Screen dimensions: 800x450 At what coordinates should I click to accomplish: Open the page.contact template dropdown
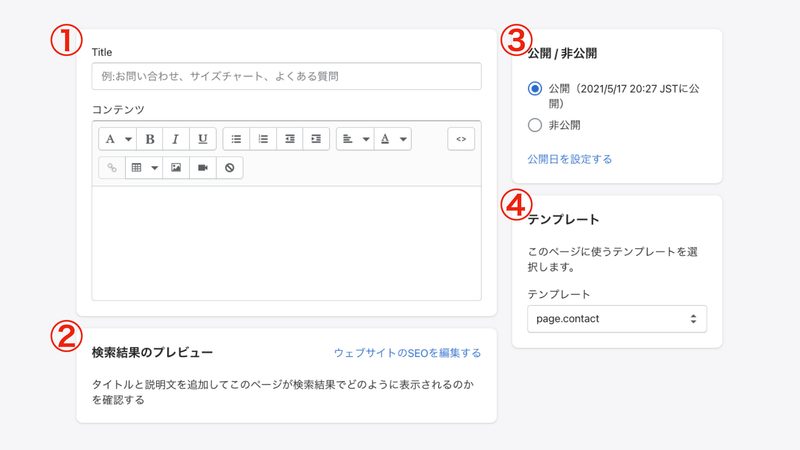pyautogui.click(x=617, y=319)
